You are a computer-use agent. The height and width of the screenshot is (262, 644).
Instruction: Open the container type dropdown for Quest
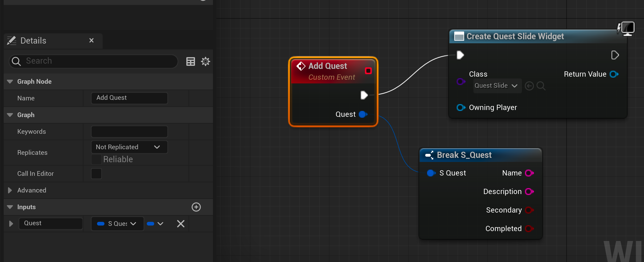click(x=155, y=224)
